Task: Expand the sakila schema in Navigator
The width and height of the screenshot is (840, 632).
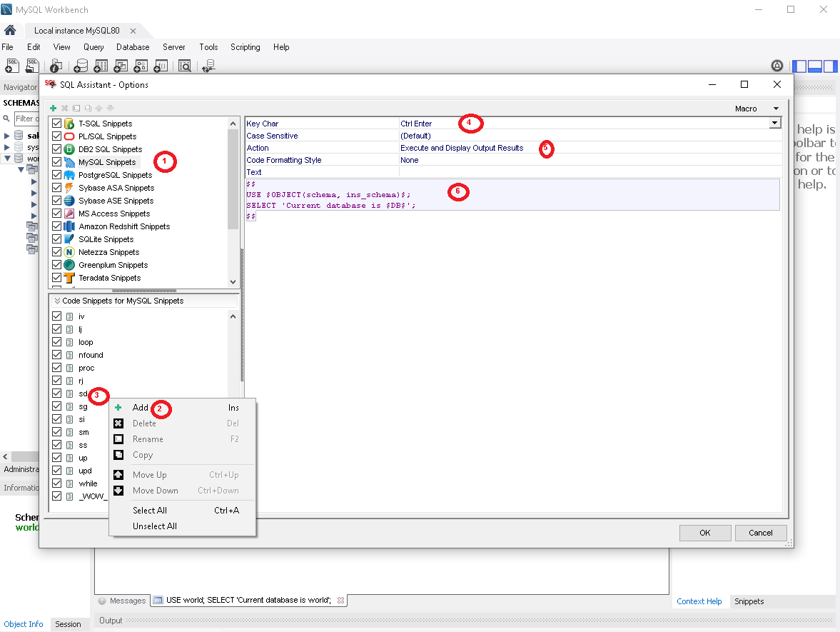Action: tap(7, 136)
